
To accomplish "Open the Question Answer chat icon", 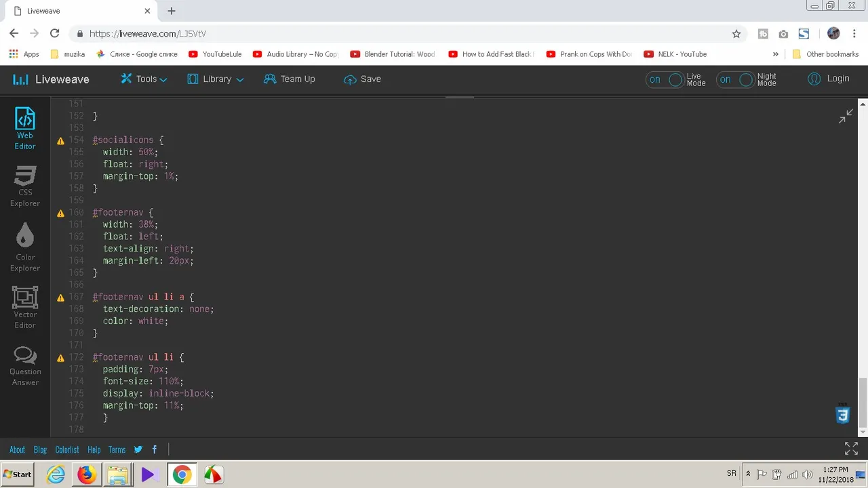I will click(x=25, y=365).
